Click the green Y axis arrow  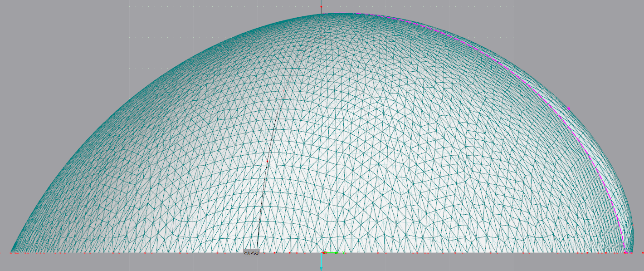(332, 252)
